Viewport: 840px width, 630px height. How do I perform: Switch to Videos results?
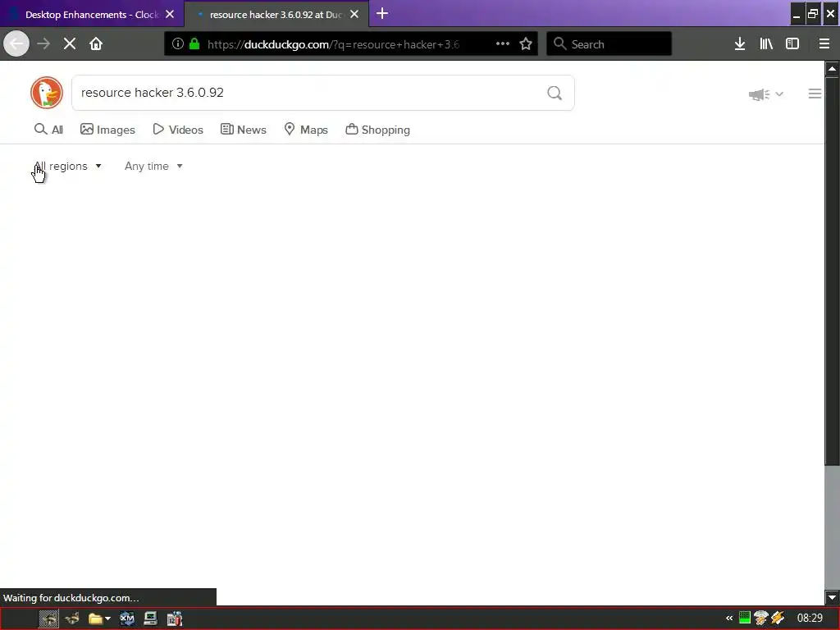point(178,130)
